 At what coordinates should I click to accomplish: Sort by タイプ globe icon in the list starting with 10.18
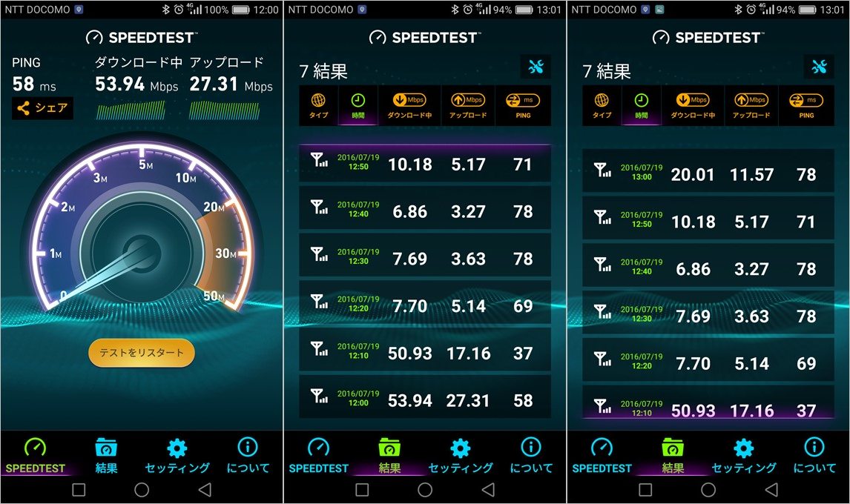pyautogui.click(x=319, y=105)
